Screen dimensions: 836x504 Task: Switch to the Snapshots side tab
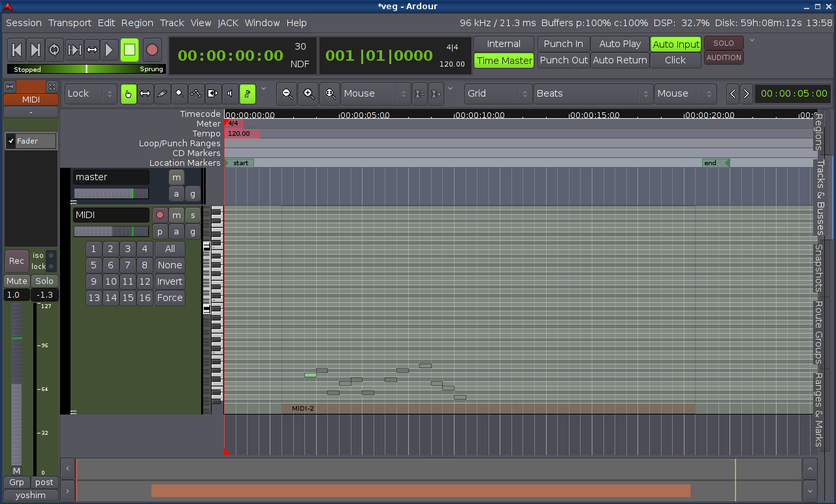pos(818,268)
